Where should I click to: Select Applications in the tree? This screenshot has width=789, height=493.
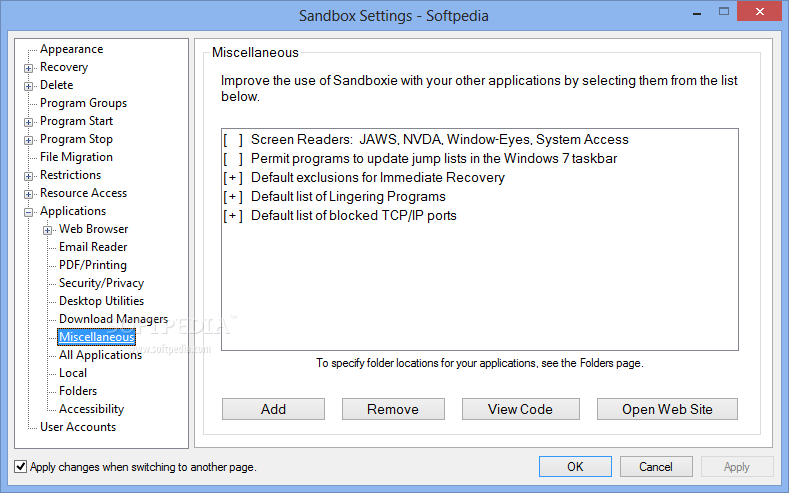coord(73,211)
